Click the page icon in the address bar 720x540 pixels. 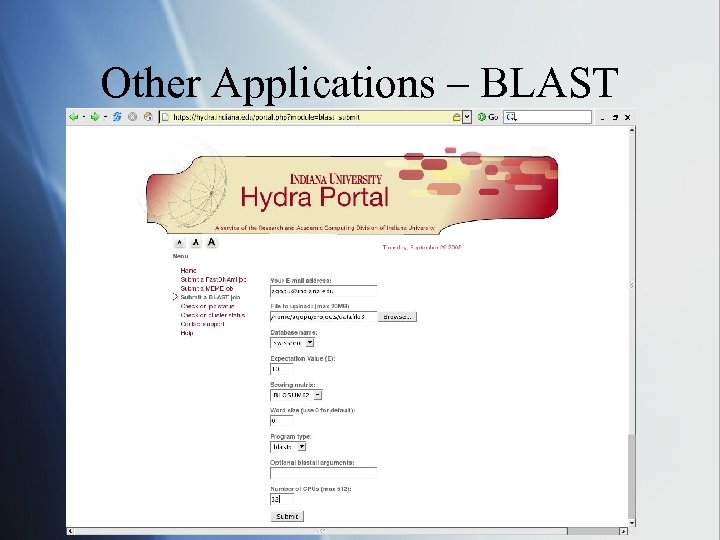pyautogui.click(x=165, y=117)
